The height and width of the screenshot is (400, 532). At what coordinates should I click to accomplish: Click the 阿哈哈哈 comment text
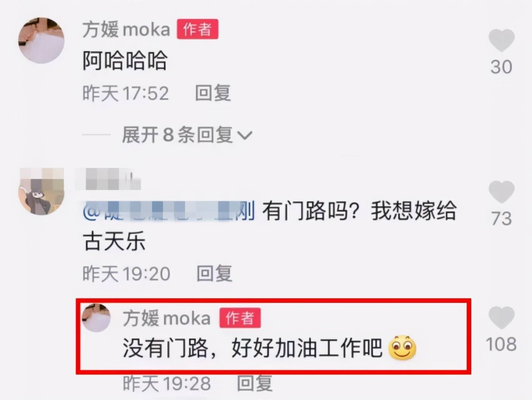click(125, 61)
